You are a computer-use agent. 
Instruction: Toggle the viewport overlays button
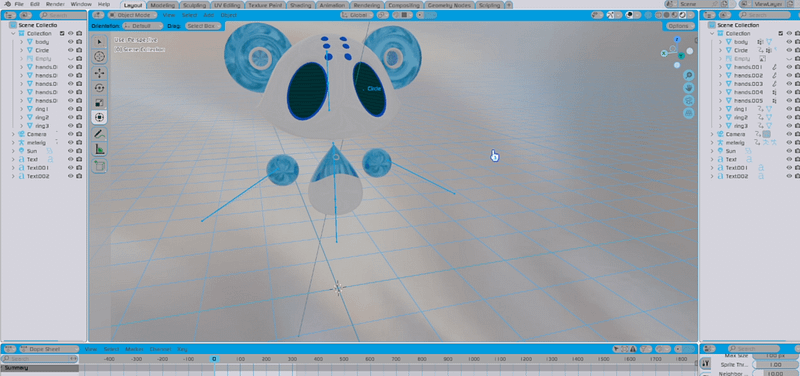pyautogui.click(x=630, y=15)
